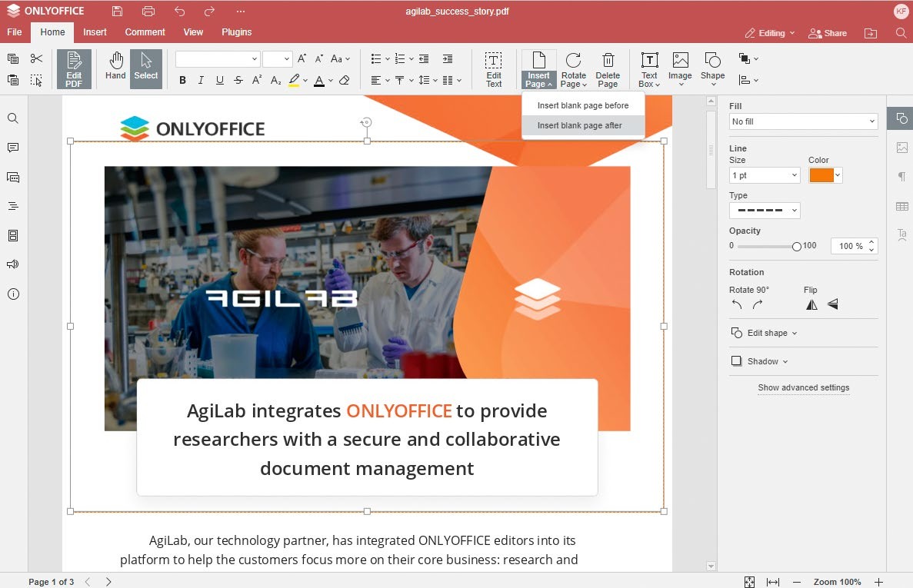Image resolution: width=913 pixels, height=588 pixels.
Task: Activate the Hand tool
Action: (x=115, y=66)
